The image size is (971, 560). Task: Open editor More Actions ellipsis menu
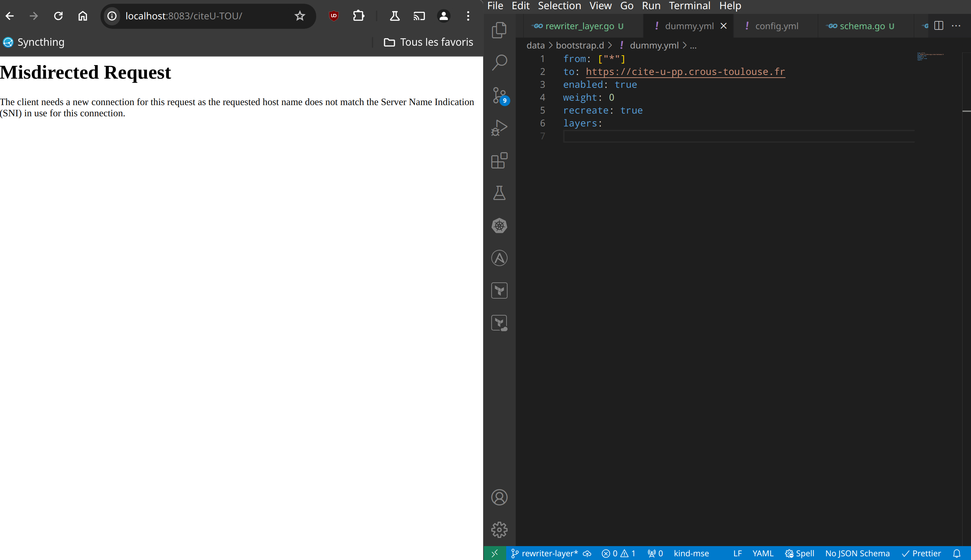pyautogui.click(x=956, y=26)
